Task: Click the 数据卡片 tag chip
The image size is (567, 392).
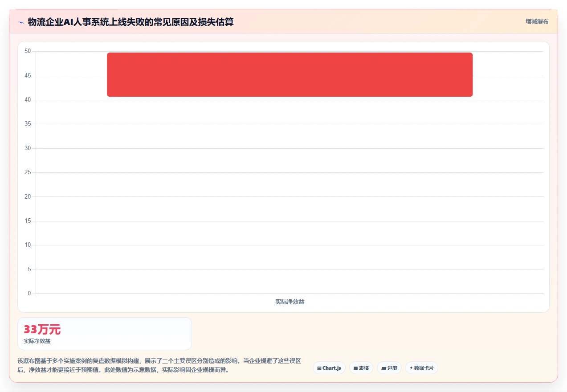Action: coord(422,368)
